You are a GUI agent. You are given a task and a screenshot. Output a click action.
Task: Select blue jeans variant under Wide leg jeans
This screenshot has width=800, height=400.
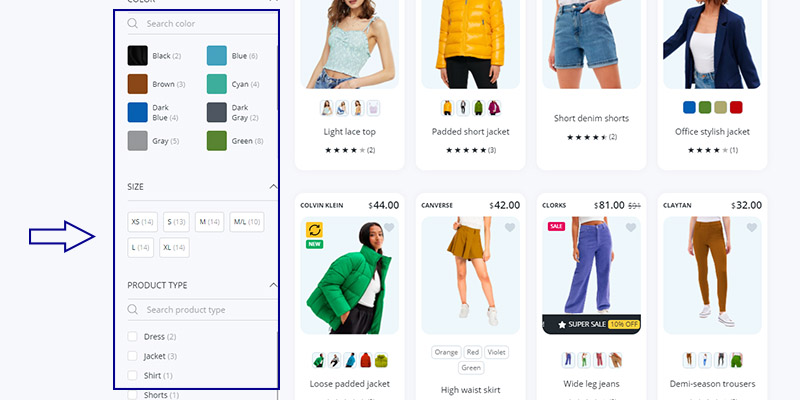[x=568, y=360]
